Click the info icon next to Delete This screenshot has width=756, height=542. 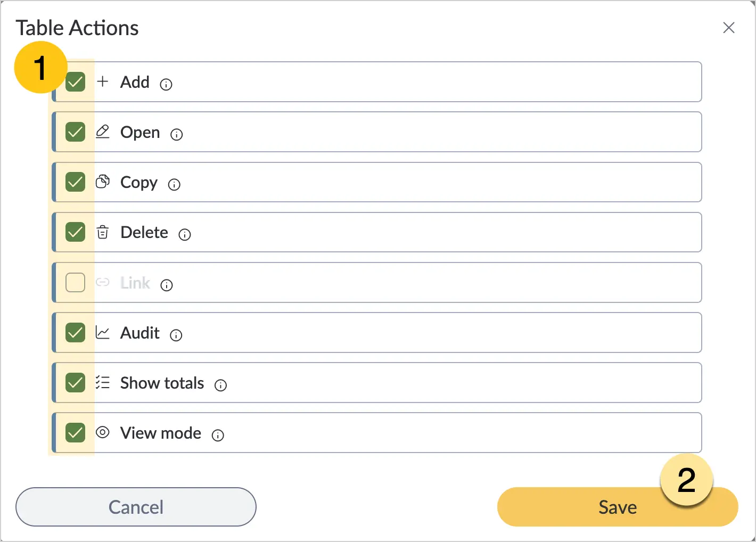coord(185,235)
